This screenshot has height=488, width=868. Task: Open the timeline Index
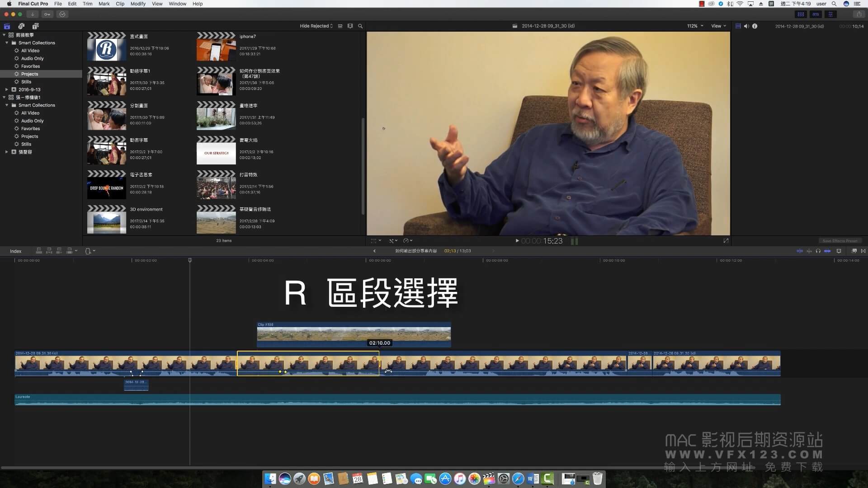tap(16, 251)
